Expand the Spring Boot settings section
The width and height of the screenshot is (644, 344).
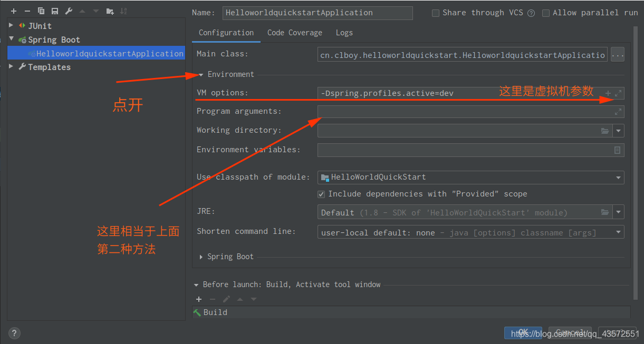click(x=201, y=257)
